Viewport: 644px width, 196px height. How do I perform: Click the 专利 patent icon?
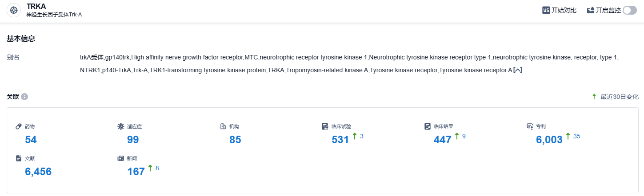(x=529, y=126)
